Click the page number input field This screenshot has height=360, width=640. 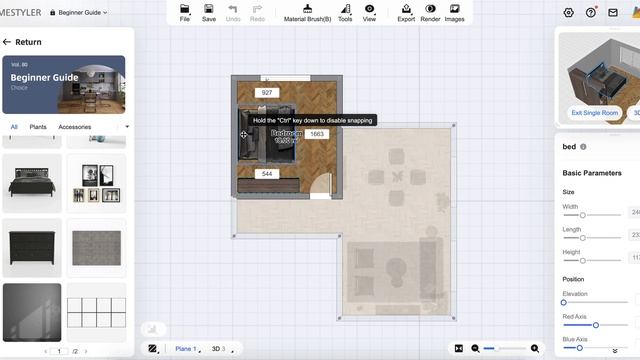pyautogui.click(x=59, y=351)
